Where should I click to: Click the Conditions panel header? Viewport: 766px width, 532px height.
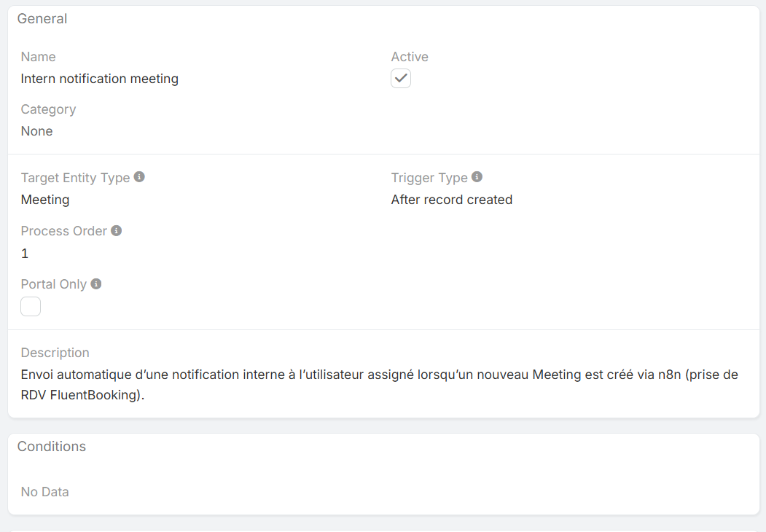click(52, 447)
